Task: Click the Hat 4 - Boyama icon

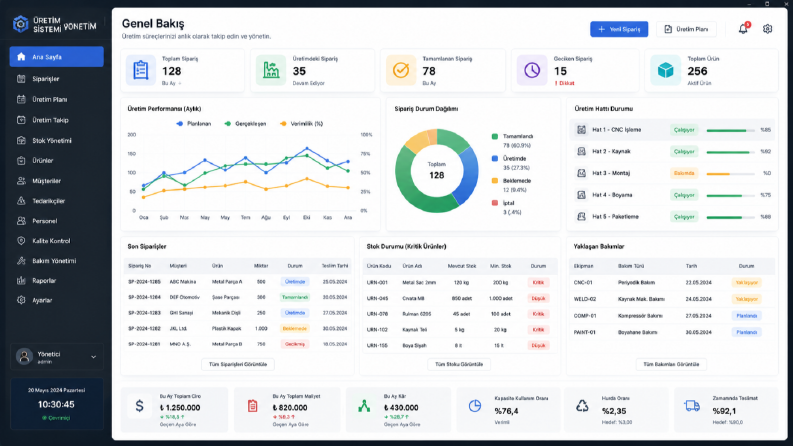Action: pos(582,195)
